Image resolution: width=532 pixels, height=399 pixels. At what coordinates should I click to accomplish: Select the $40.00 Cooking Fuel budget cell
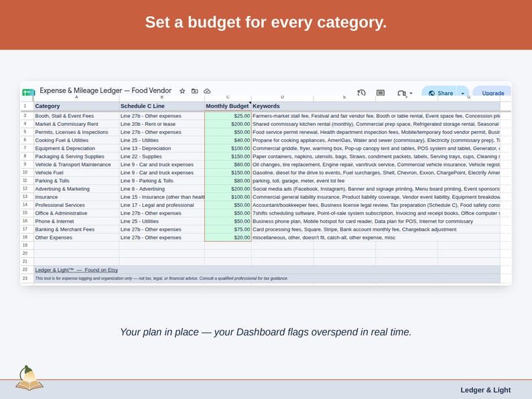228,141
